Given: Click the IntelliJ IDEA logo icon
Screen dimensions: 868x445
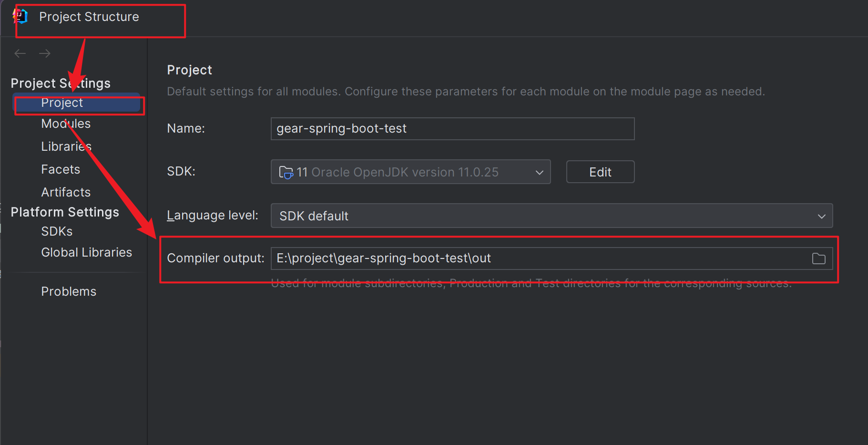Looking at the screenshot, I should [20, 17].
